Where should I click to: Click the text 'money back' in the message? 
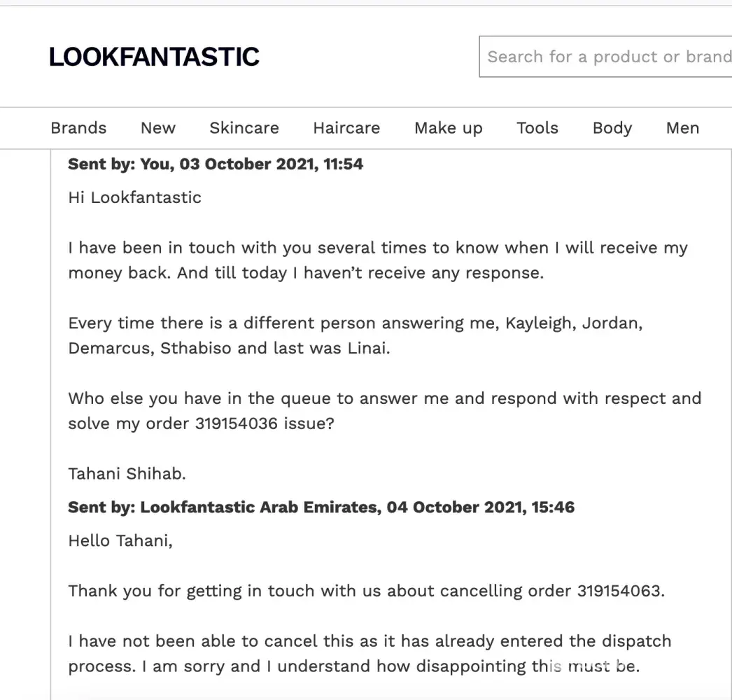(x=118, y=273)
